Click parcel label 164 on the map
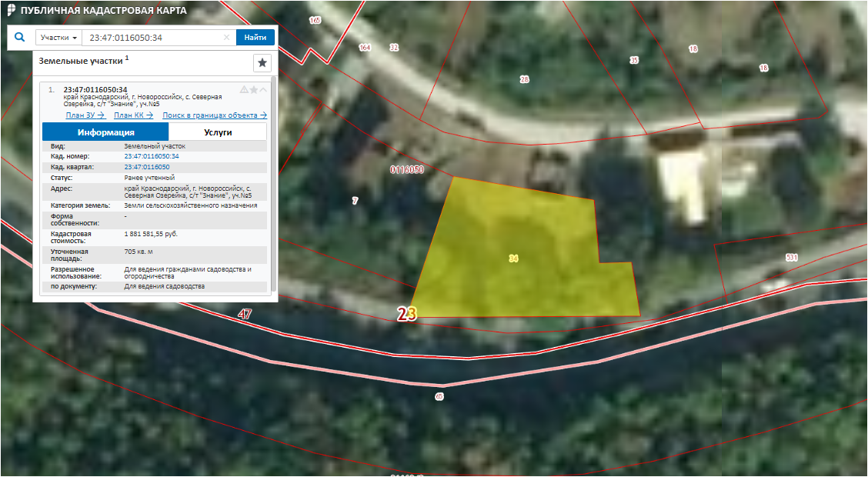 (x=365, y=48)
